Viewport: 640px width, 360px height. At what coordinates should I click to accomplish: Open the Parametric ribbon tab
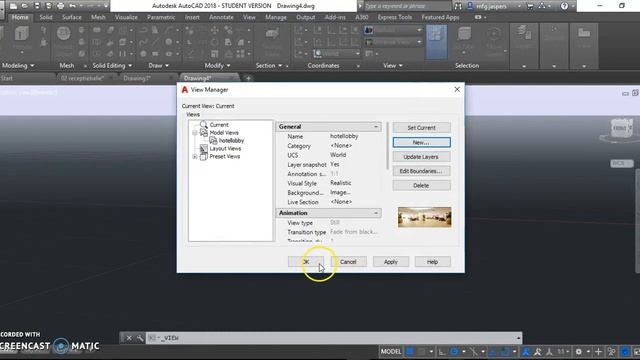tap(161, 17)
